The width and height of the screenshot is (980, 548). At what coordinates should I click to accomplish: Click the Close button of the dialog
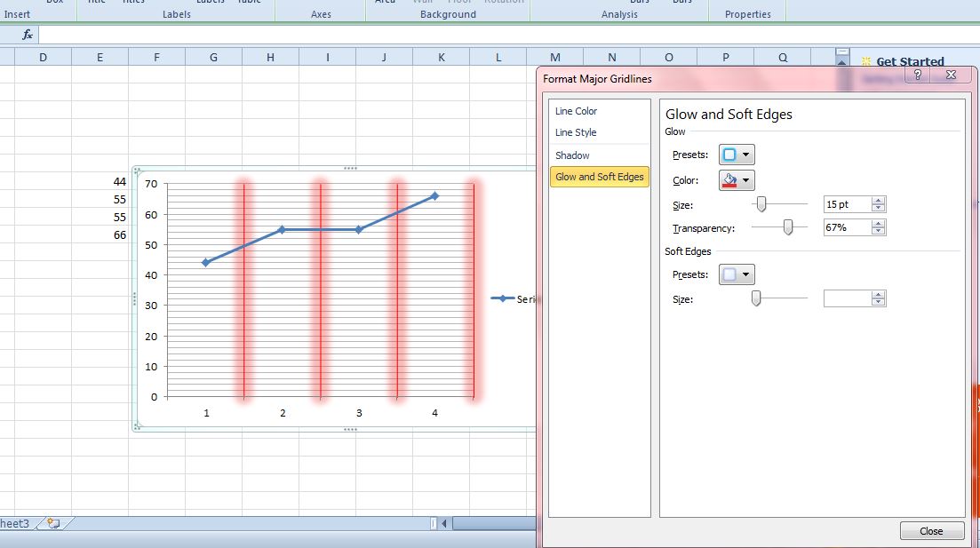click(x=931, y=530)
